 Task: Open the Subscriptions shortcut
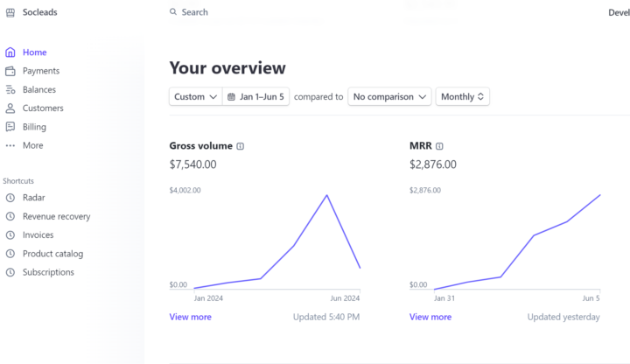click(48, 272)
